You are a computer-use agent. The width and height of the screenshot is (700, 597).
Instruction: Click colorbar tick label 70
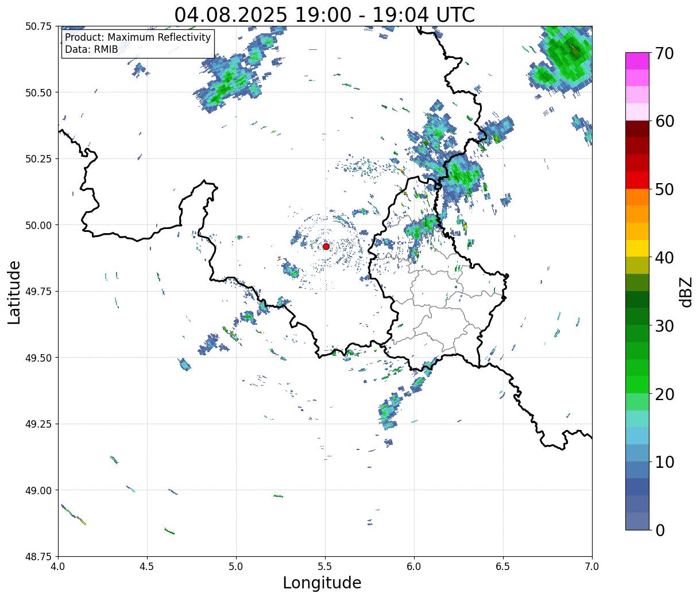[x=664, y=53]
